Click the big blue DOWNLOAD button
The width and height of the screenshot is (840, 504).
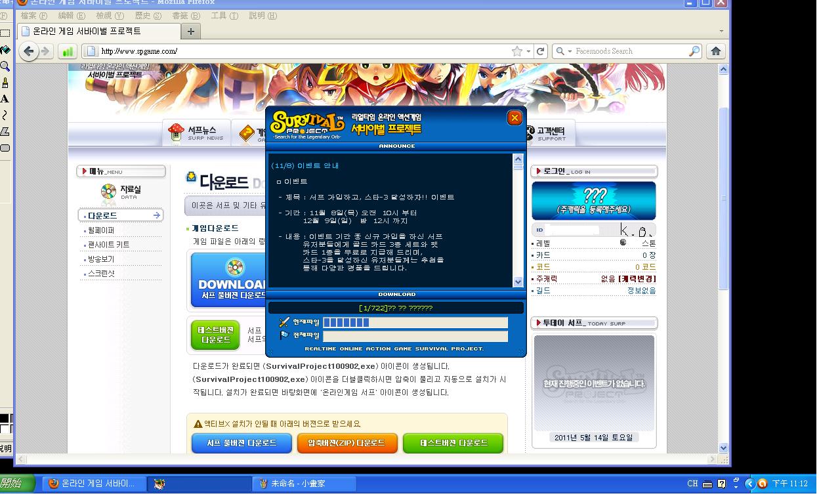[x=228, y=280]
